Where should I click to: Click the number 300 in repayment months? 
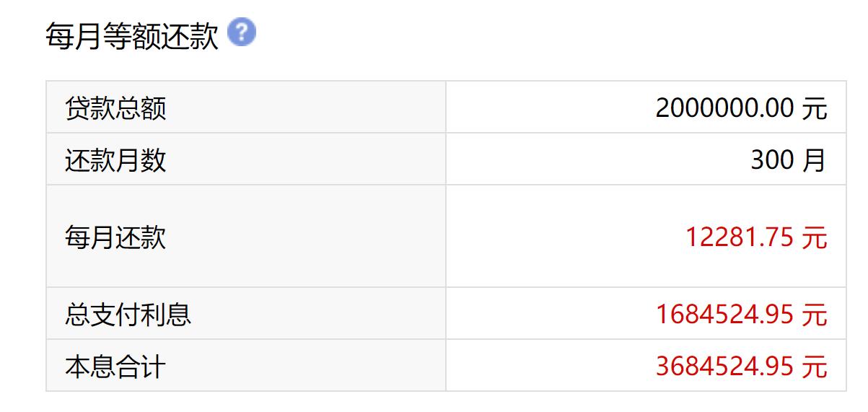(772, 159)
